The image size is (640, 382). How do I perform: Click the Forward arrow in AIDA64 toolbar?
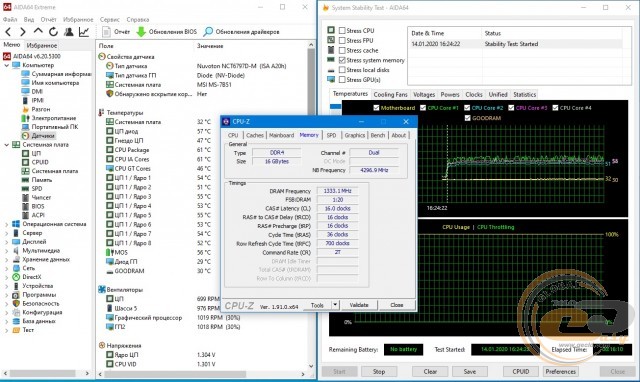[x=23, y=31]
